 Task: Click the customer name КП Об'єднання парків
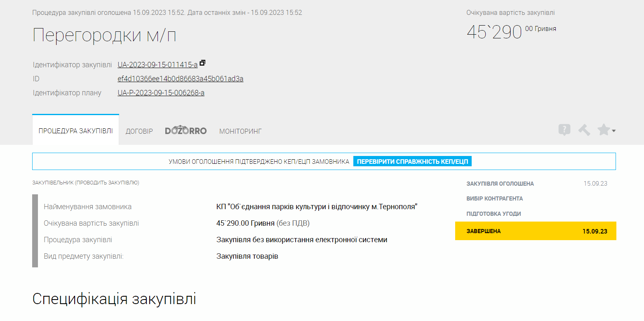[x=317, y=206]
